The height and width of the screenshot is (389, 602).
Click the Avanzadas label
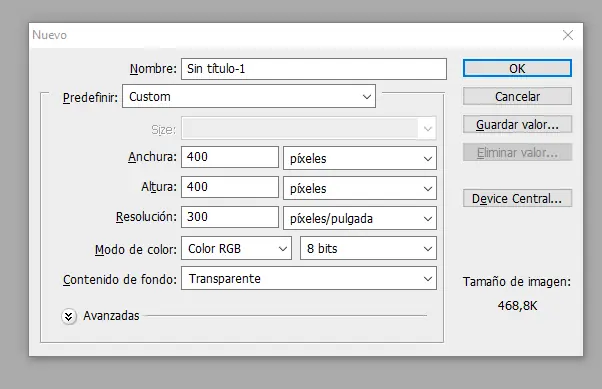(x=111, y=316)
